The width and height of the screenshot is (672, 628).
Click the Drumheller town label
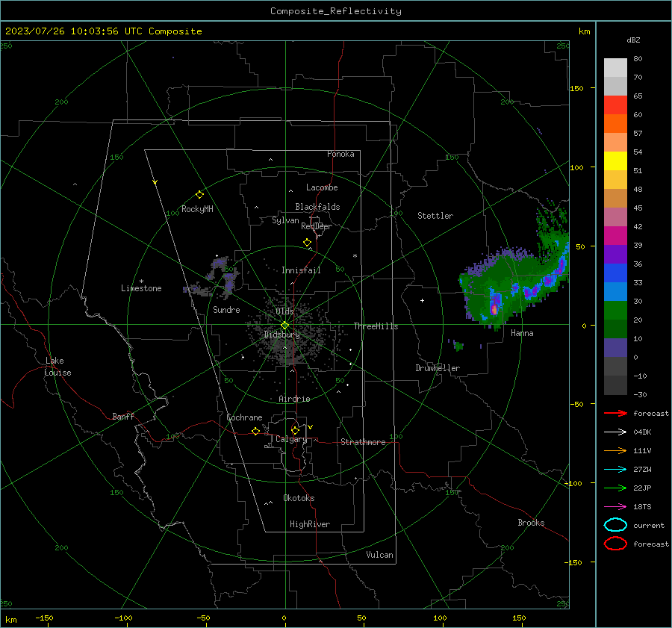coord(438,368)
